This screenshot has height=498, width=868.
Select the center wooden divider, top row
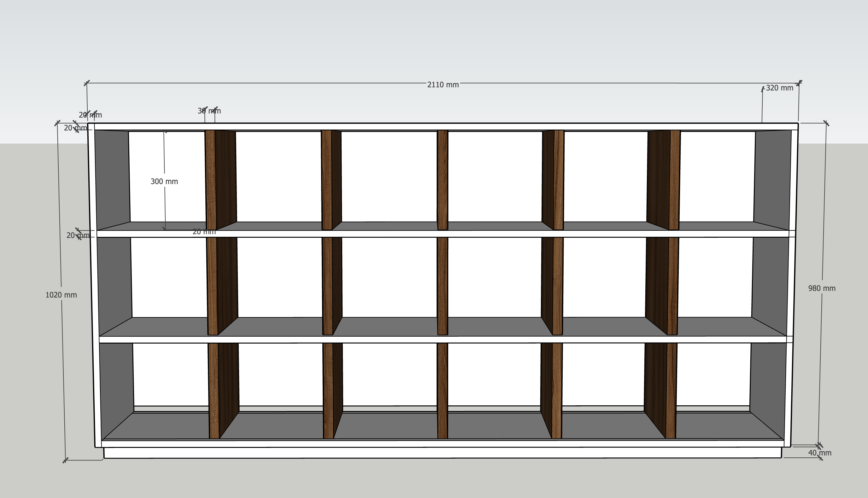(442, 180)
